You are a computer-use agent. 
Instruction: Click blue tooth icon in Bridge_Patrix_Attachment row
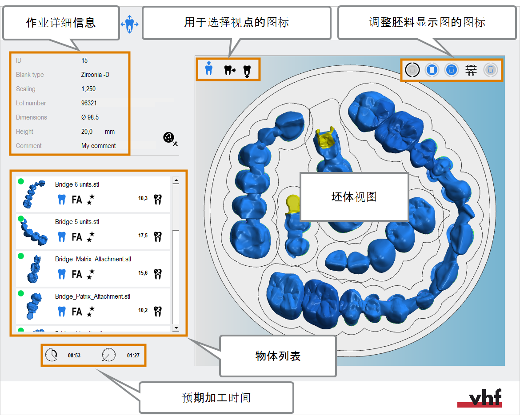coord(62,312)
